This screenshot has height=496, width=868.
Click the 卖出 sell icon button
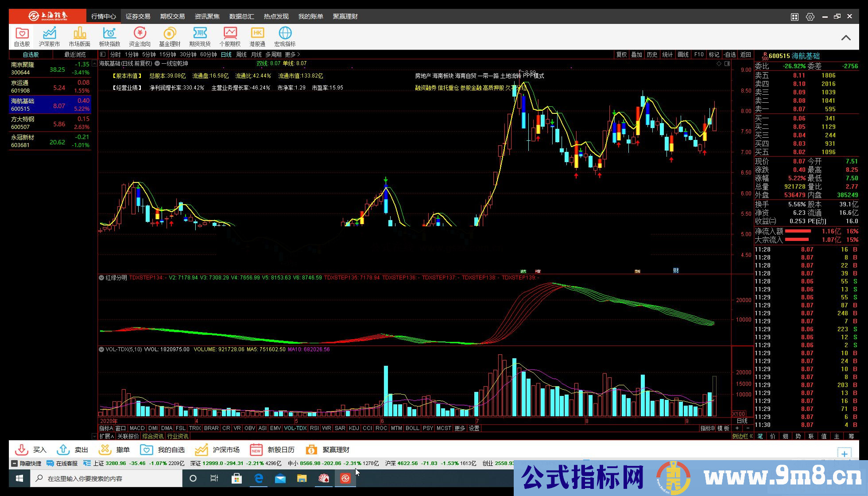(72, 449)
